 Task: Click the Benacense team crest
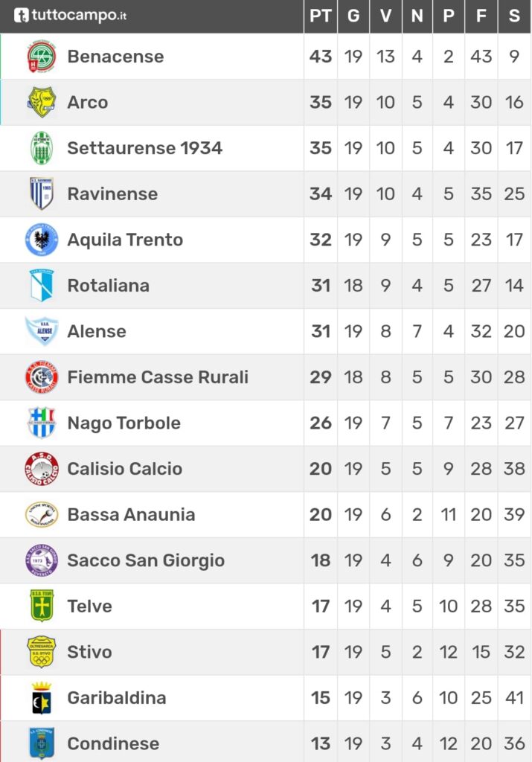[x=42, y=57]
